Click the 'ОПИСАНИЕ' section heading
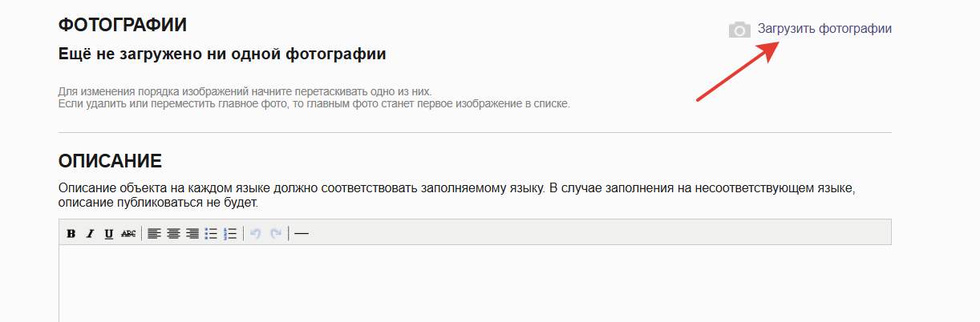The image size is (980, 322). pyautogui.click(x=111, y=161)
